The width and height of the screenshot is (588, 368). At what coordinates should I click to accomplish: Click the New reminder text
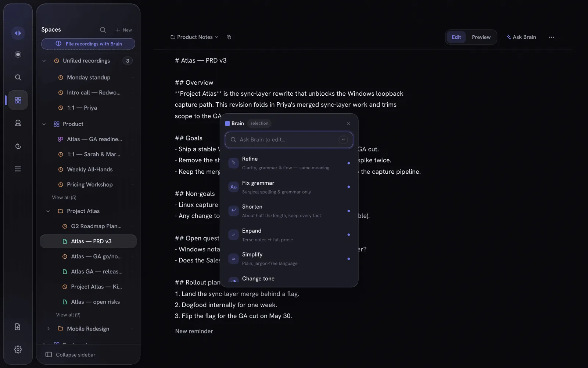[194, 331]
